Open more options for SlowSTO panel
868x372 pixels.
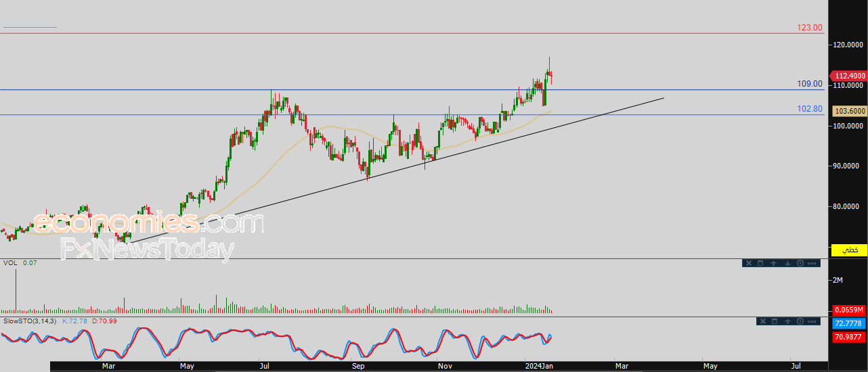coord(812,321)
